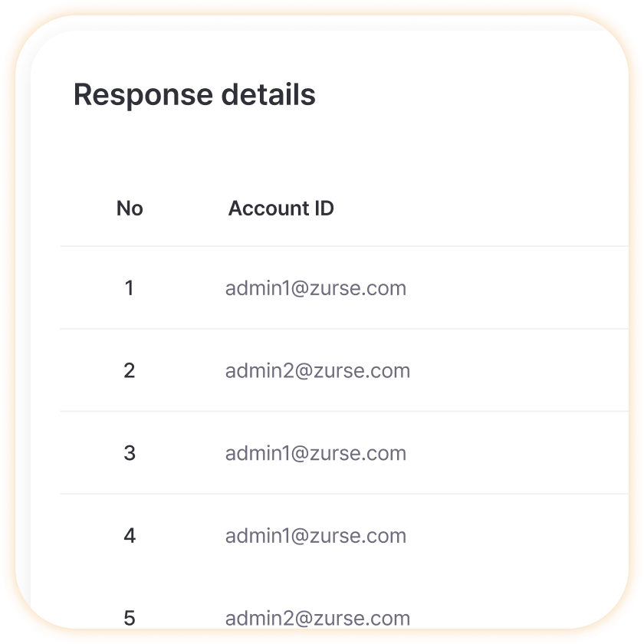Open admin1@zurse.com in row 1
The width and height of the screenshot is (644, 644).
click(316, 288)
